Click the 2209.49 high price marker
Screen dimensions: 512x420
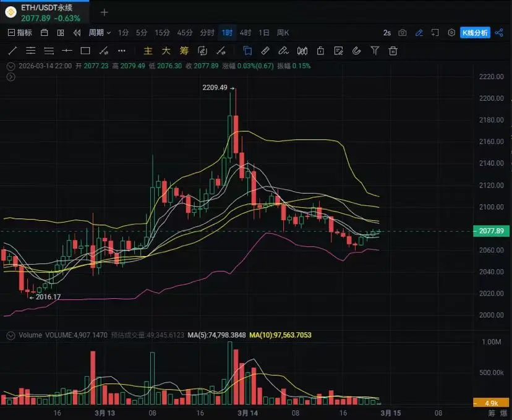coord(215,88)
